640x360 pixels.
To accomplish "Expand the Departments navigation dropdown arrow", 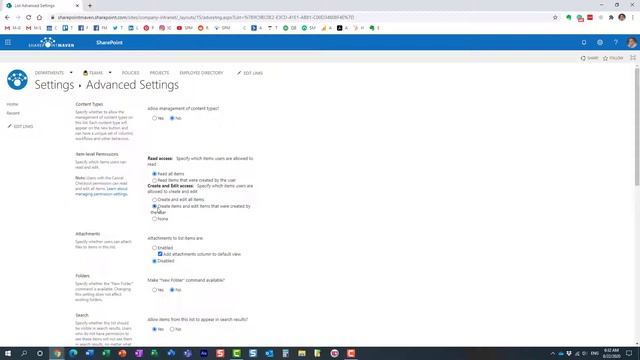I will click(x=71, y=73).
